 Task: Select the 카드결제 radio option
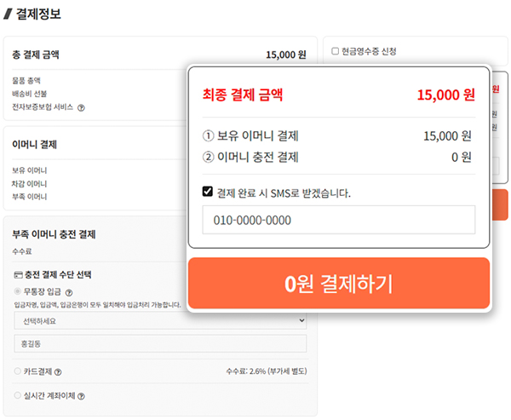[x=18, y=371]
